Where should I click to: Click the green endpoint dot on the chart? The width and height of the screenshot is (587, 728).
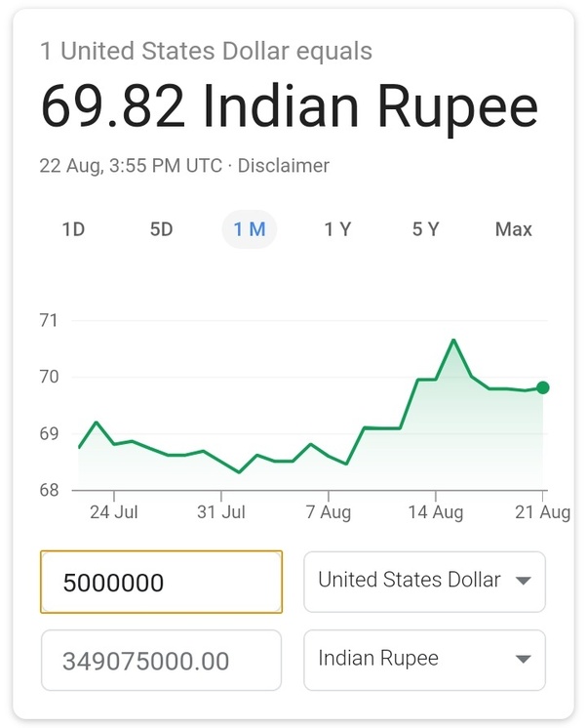coord(543,387)
